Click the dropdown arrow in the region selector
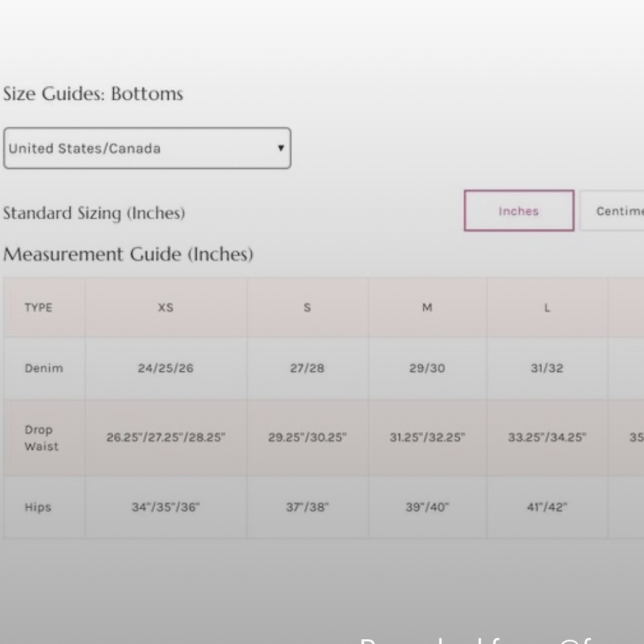 tap(281, 148)
